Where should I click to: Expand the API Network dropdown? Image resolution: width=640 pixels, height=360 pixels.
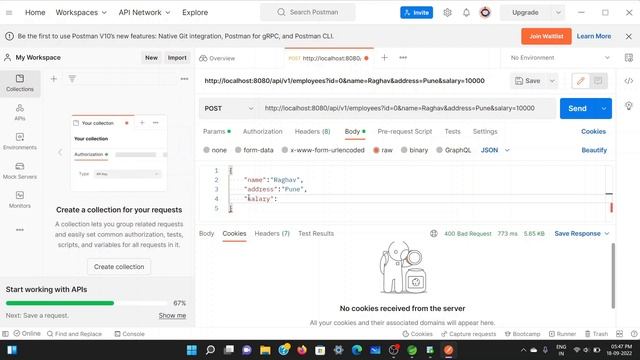pyautogui.click(x=144, y=13)
